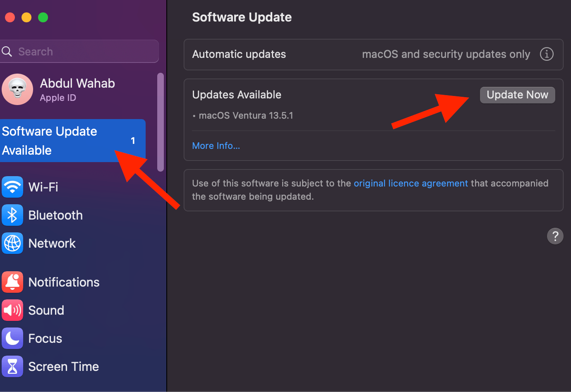
Task: Open Wi-Fi settings label
Action: tap(43, 187)
